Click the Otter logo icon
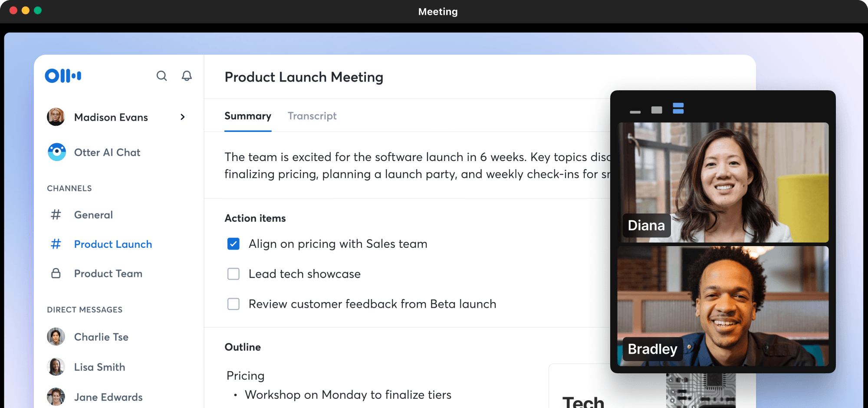The width and height of the screenshot is (868, 408). coord(63,76)
